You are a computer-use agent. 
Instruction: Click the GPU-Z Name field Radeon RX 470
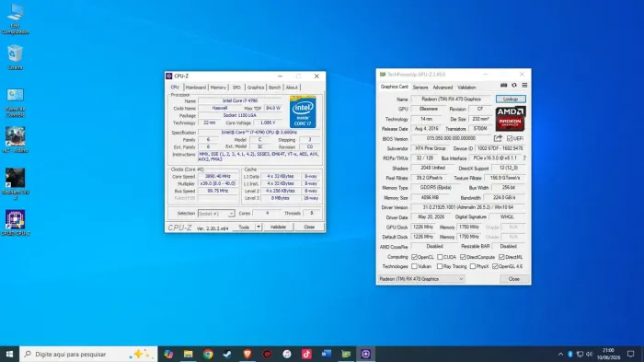pos(451,99)
